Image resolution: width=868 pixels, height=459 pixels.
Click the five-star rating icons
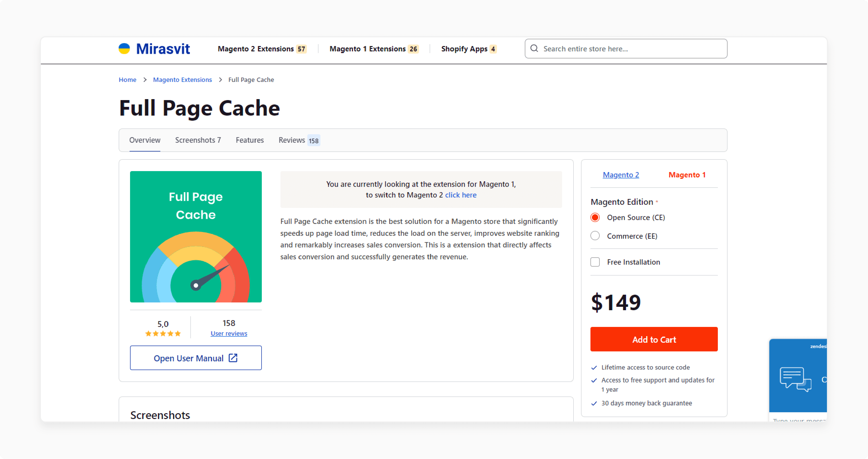click(x=163, y=333)
